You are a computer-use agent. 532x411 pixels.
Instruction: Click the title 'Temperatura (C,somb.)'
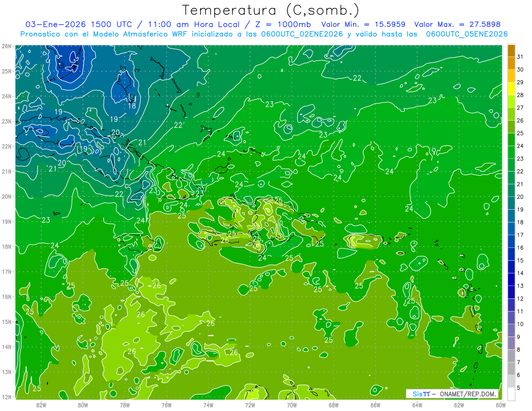[x=270, y=10]
